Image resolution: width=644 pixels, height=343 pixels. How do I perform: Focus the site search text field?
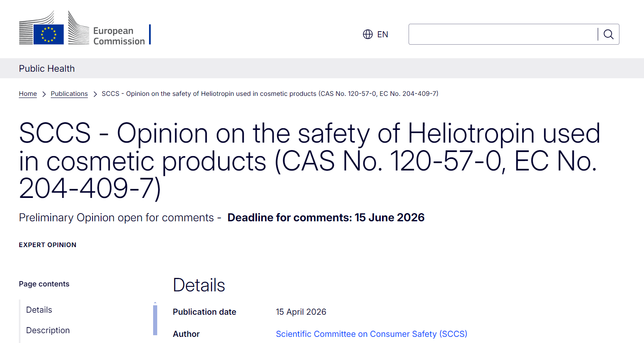(x=503, y=34)
